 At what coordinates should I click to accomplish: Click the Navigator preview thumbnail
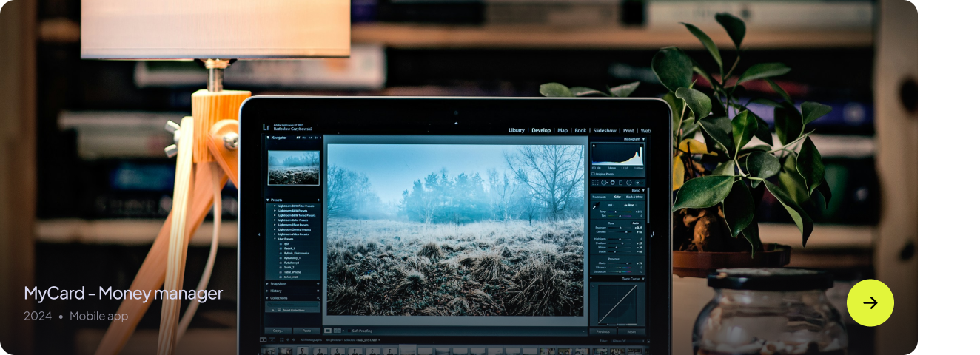(x=293, y=168)
